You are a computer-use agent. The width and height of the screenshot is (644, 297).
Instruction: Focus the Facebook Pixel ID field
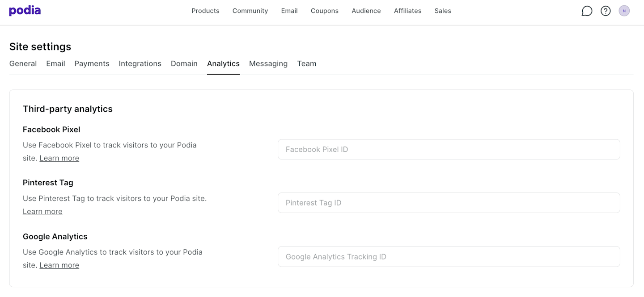tap(449, 150)
